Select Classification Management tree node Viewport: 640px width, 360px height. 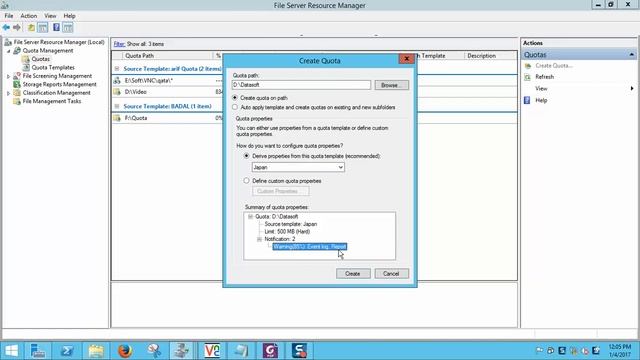(56, 93)
